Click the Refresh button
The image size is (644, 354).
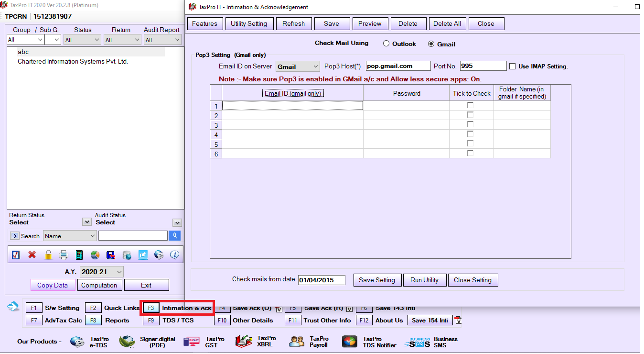294,23
